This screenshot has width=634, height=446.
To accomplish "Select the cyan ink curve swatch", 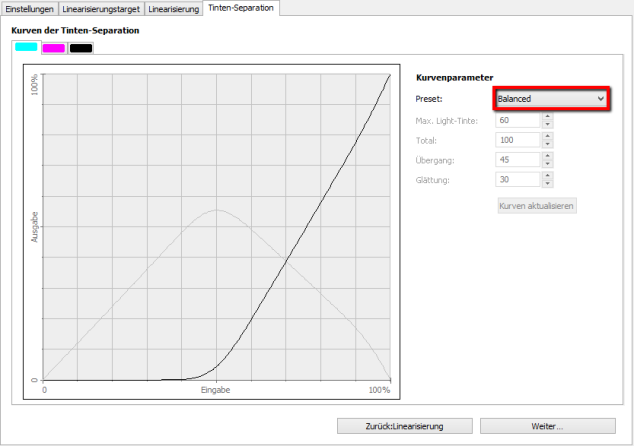I will click(26, 47).
